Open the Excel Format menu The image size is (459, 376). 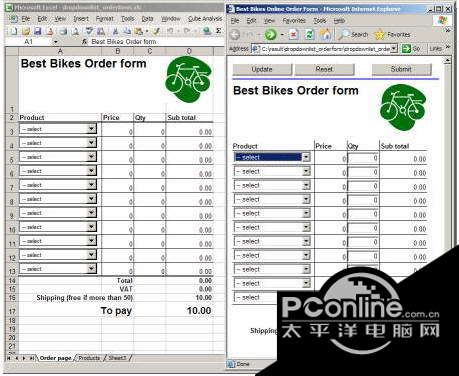[x=105, y=19]
